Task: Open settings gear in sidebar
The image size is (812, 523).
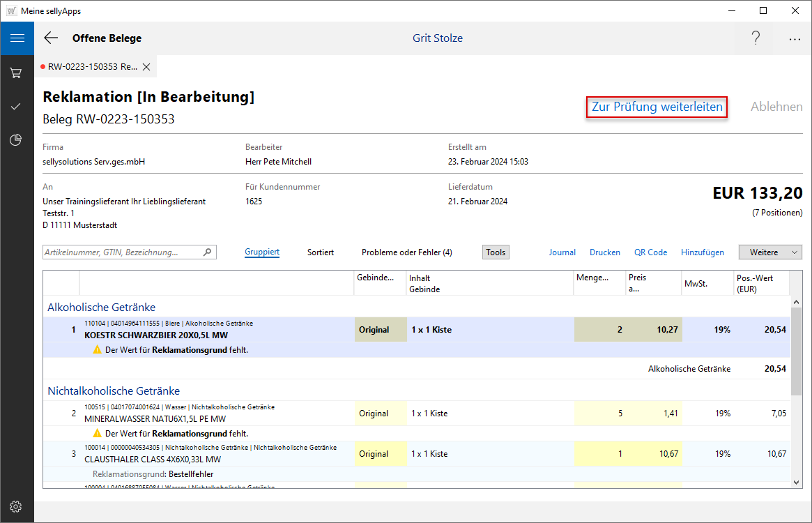Action: pyautogui.click(x=16, y=506)
